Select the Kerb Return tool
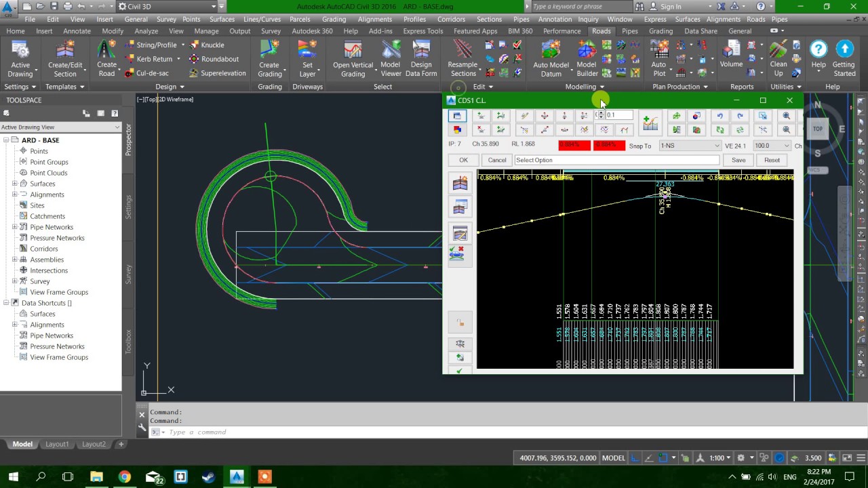The image size is (868, 488). (x=149, y=59)
